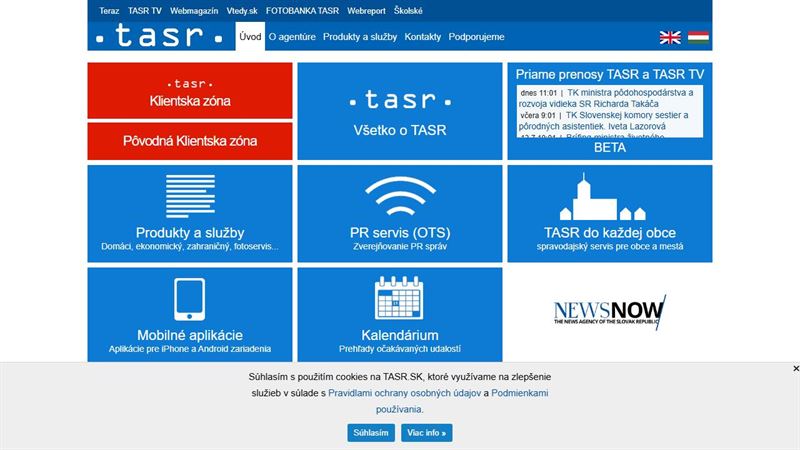Screen dimensions: 800x450
Task: Click the church village icon tile
Action: [x=603, y=196]
